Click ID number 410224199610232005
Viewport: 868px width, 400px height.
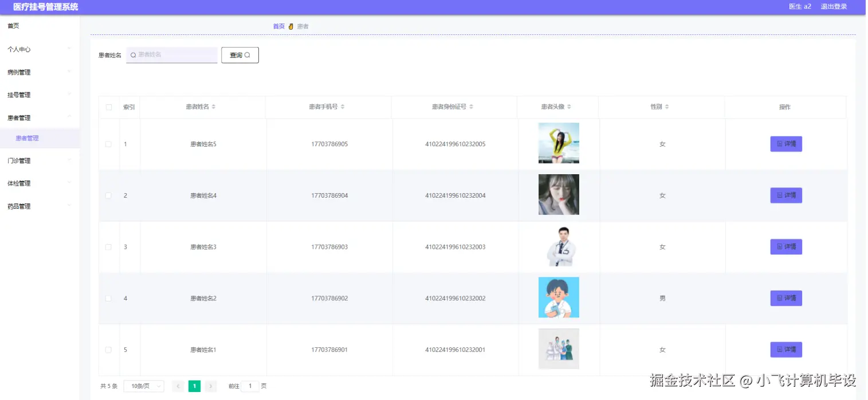click(455, 144)
